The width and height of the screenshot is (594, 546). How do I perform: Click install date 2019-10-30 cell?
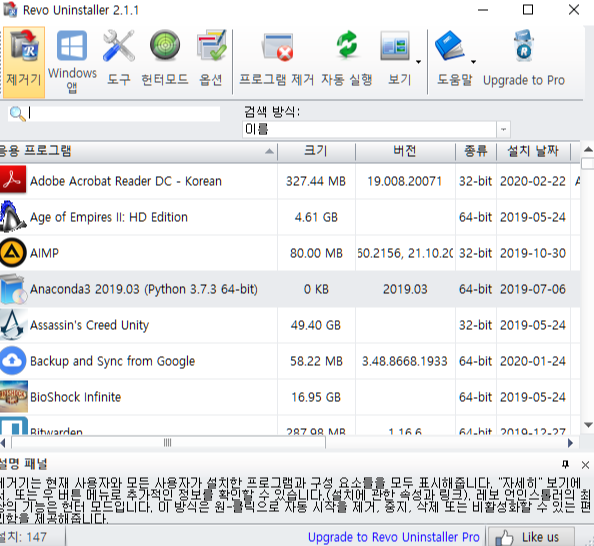pyautogui.click(x=533, y=253)
